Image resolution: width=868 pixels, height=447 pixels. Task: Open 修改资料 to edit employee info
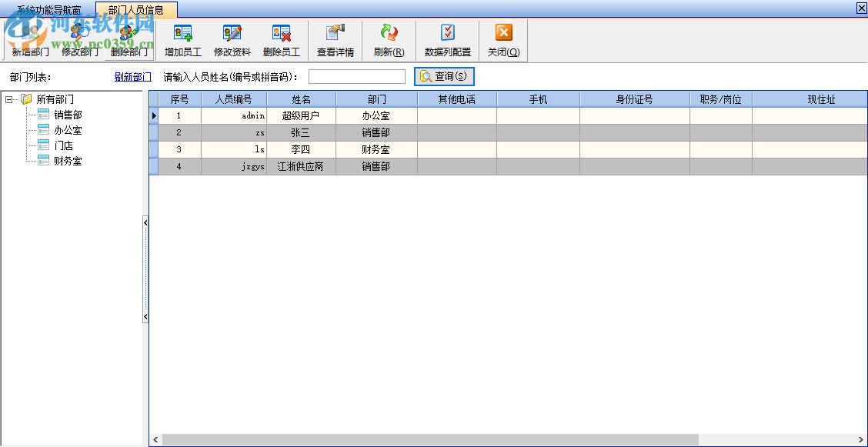(x=233, y=38)
